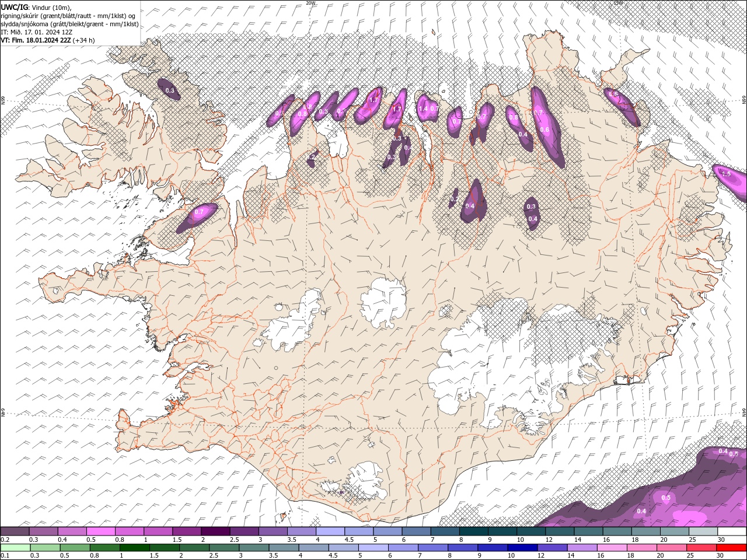The image size is (747, 560).
Task: Click the lower legend row swatch labeled 16
Action: (x=612, y=548)
